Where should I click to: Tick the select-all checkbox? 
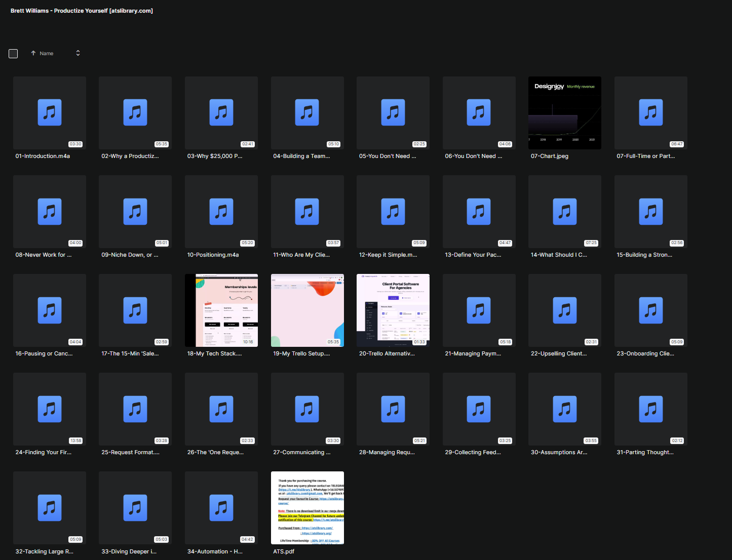[x=13, y=54]
